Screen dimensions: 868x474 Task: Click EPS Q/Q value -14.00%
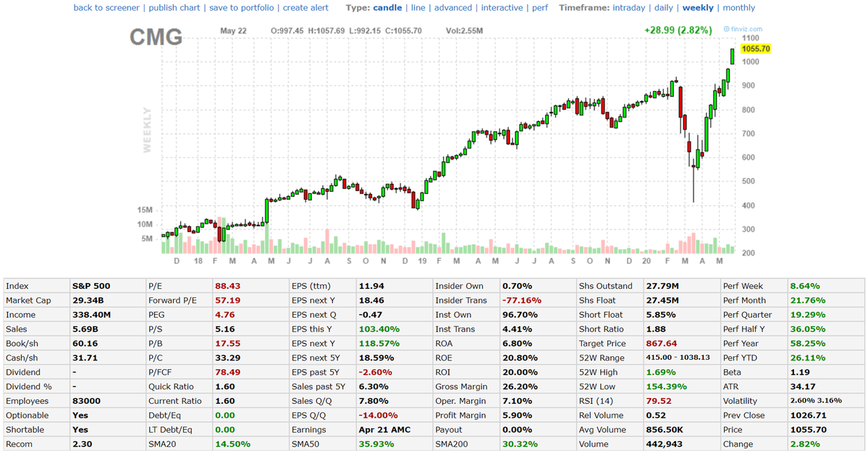378,415
